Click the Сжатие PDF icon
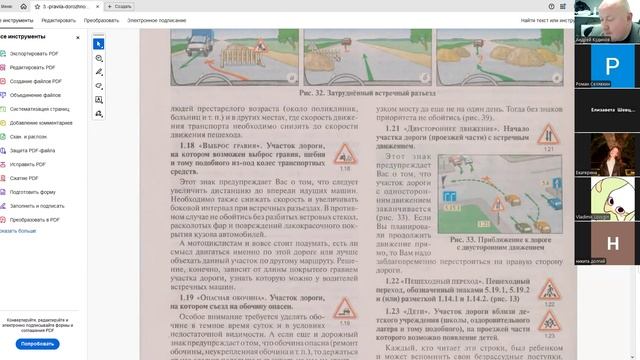 (2, 178)
